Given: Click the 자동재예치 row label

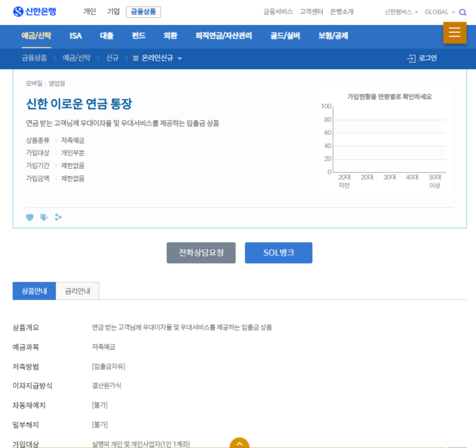Looking at the screenshot, I should (x=29, y=405).
